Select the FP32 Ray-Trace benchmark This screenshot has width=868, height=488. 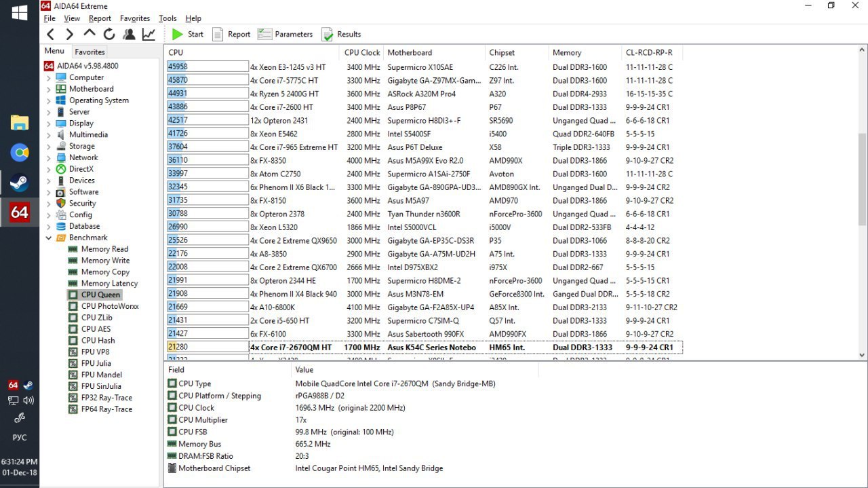tap(100, 398)
